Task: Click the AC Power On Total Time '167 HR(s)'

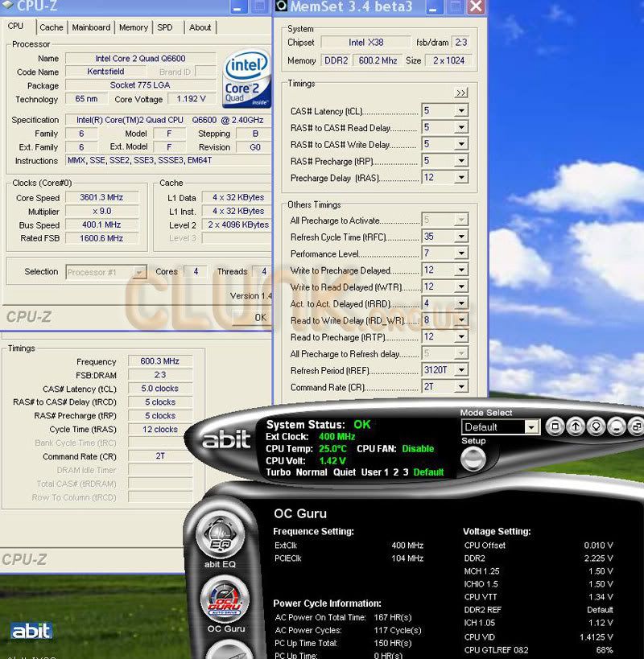Action: click(393, 617)
